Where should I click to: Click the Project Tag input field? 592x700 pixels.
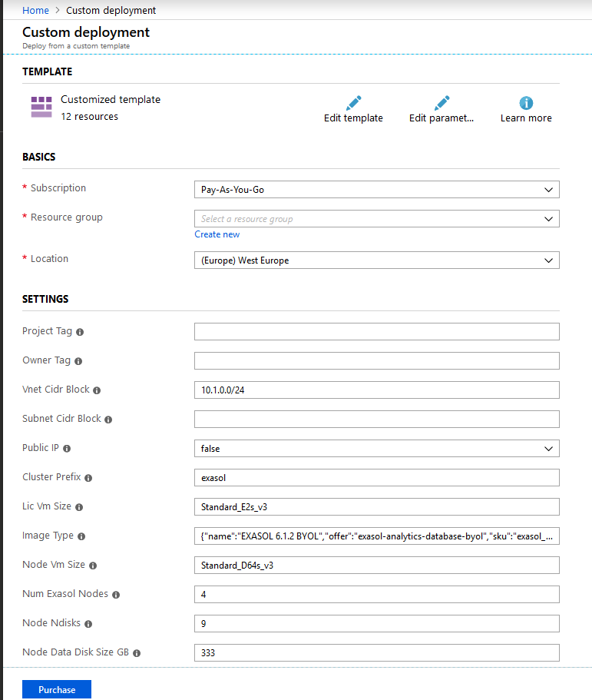[376, 331]
